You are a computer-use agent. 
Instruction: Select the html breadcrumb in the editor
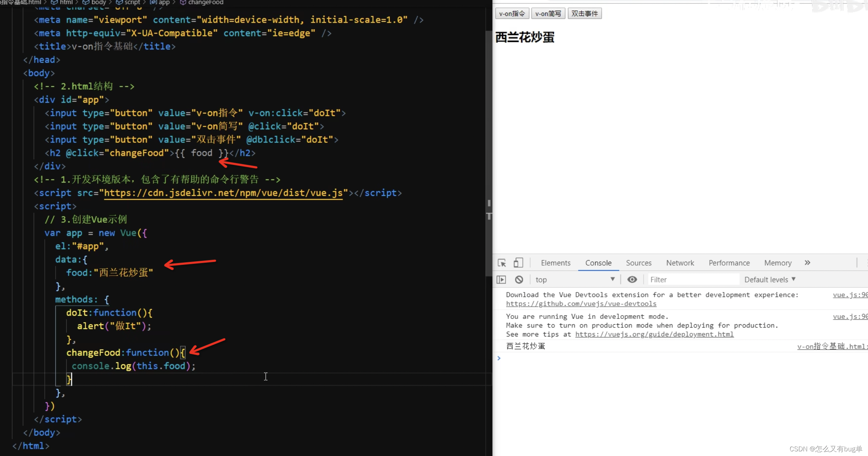pos(62,3)
